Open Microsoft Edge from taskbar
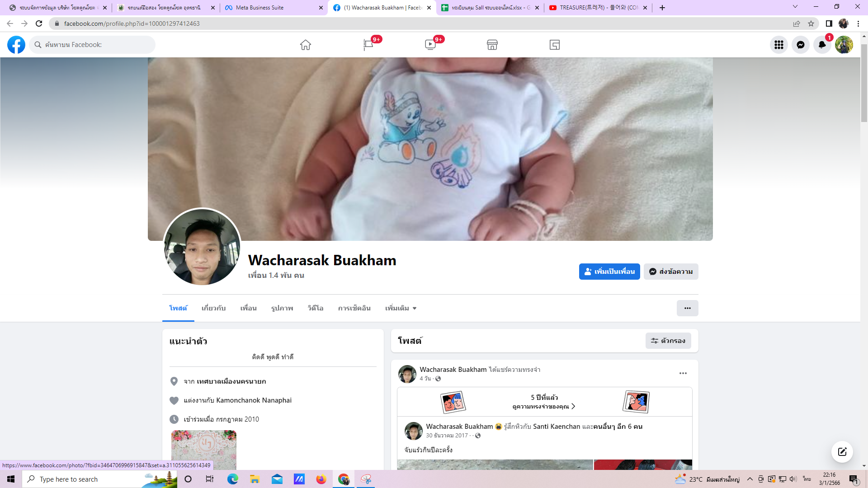The height and width of the screenshot is (488, 868). pos(232,479)
